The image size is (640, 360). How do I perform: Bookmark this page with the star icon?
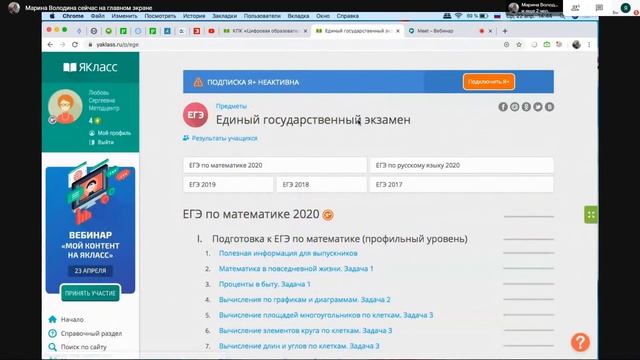point(519,44)
